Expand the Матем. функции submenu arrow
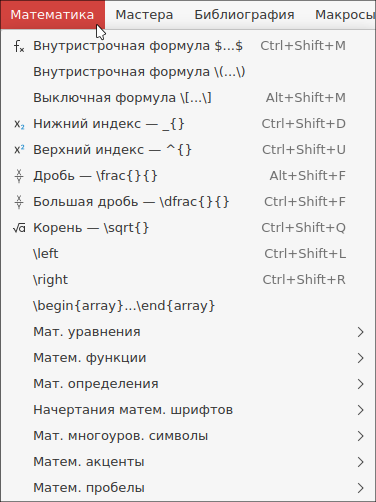This screenshot has width=376, height=502. click(360, 358)
